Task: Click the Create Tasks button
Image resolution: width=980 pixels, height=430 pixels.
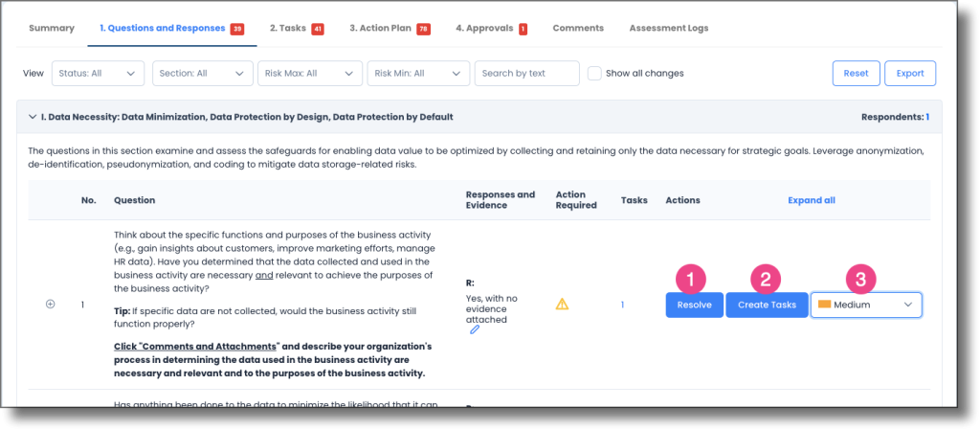Action: pos(767,305)
